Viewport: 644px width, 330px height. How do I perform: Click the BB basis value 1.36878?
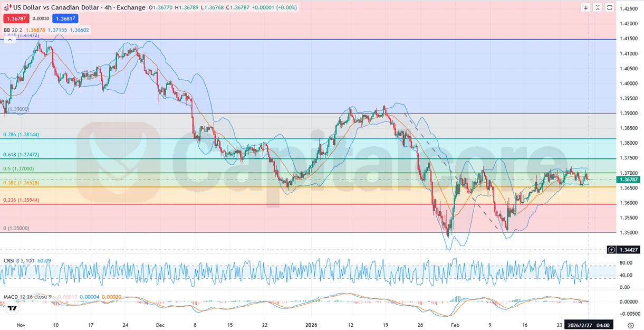click(35, 30)
